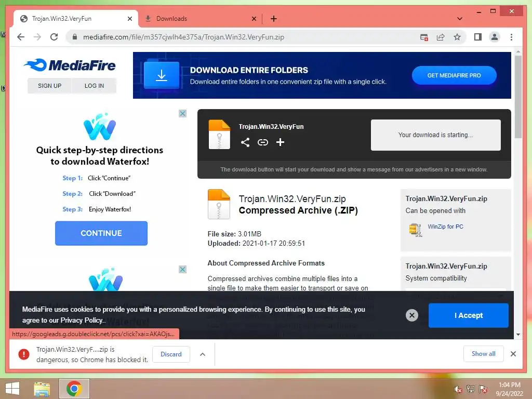Image resolution: width=532 pixels, height=399 pixels.
Task: Dismiss the cookie notice with X
Action: [x=412, y=315]
